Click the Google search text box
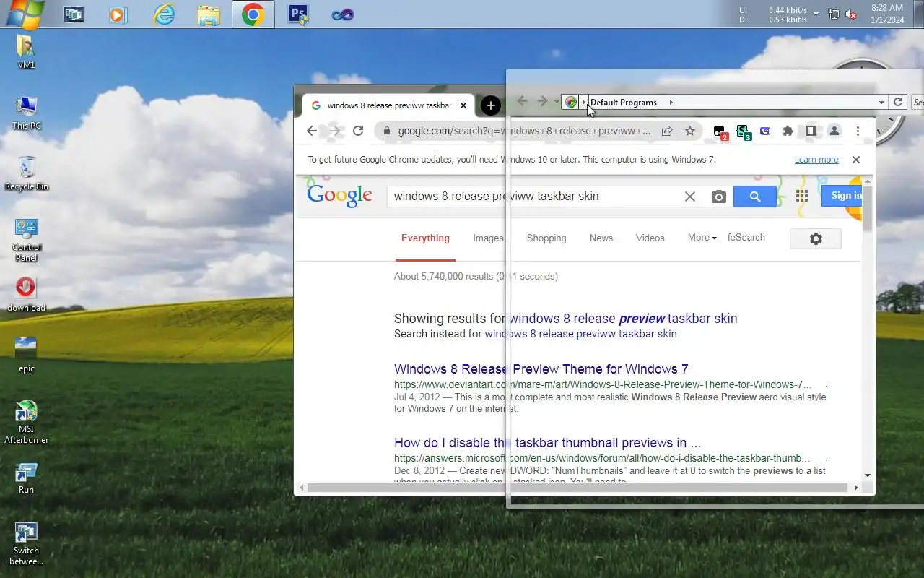This screenshot has height=578, width=924. tap(534, 197)
